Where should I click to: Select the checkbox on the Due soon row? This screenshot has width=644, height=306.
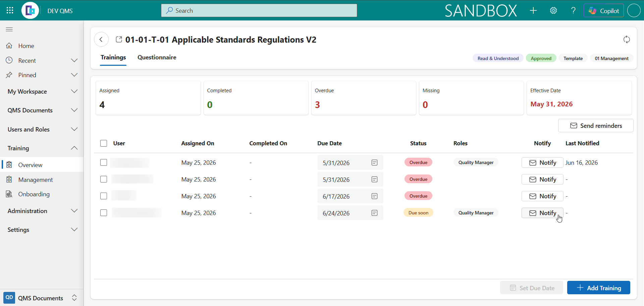click(x=104, y=213)
